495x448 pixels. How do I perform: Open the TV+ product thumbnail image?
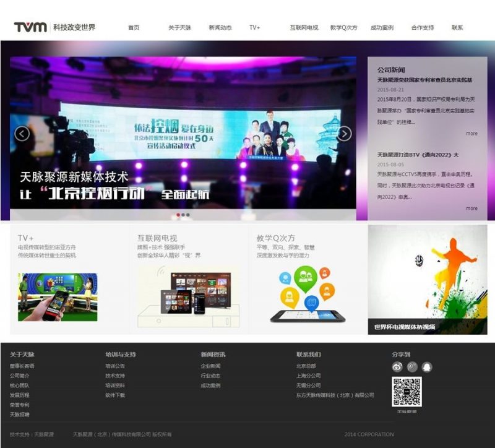point(58,297)
